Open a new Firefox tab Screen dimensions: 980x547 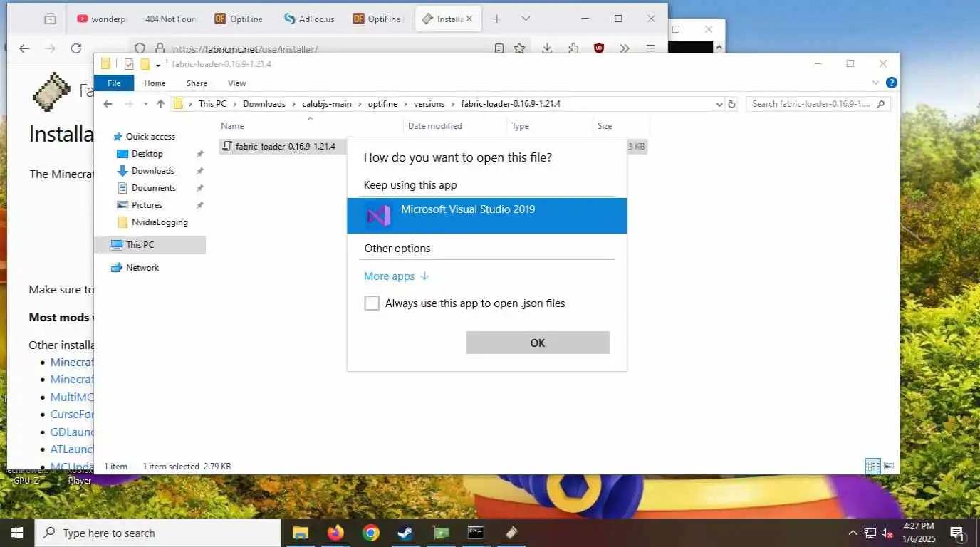pos(497,19)
